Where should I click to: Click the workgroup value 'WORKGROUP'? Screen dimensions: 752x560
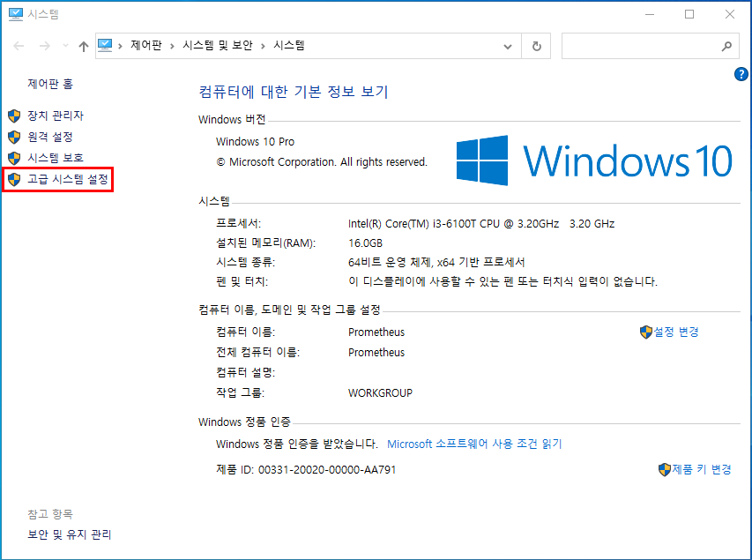point(380,393)
